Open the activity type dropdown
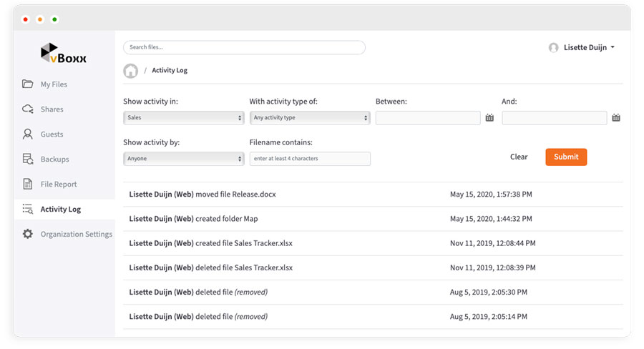This screenshot has width=644, height=349. (309, 118)
